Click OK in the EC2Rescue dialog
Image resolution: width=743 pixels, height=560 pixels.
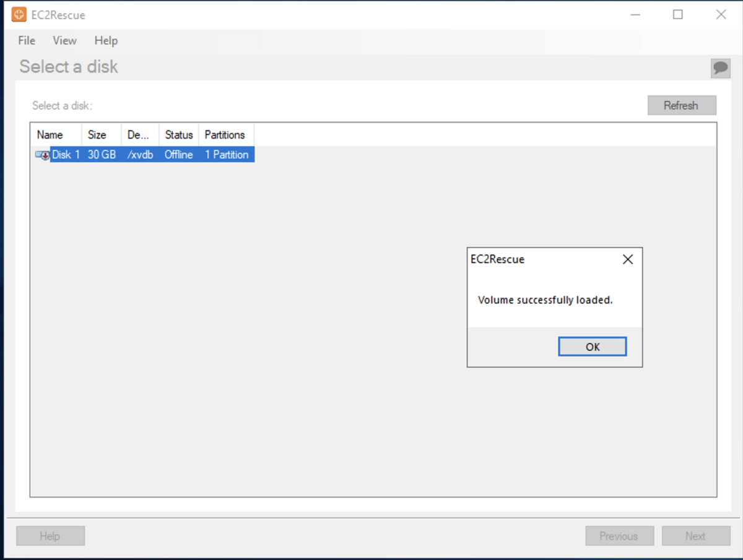[x=593, y=347]
